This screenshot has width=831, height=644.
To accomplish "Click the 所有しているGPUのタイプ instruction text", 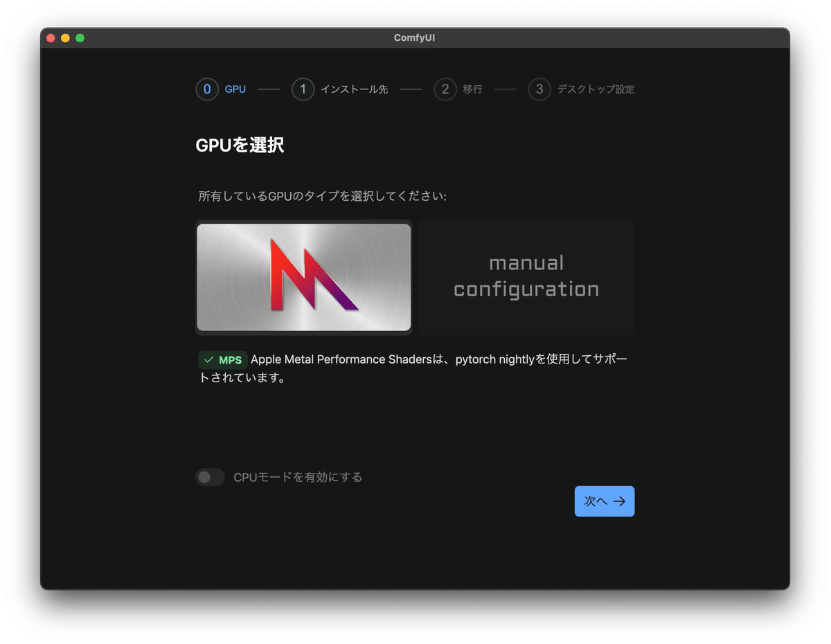I will [x=323, y=197].
